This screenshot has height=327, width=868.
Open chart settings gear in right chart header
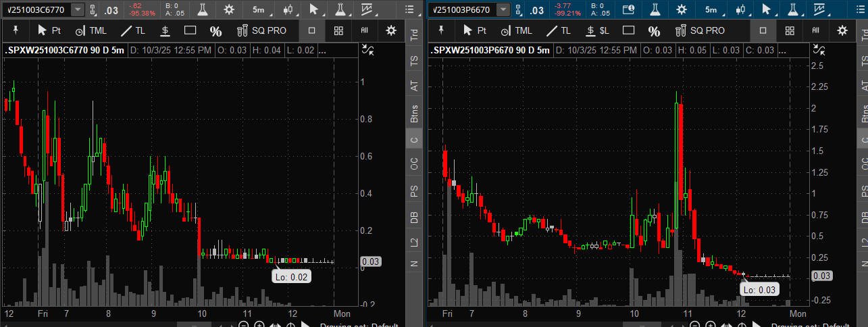tap(682, 9)
